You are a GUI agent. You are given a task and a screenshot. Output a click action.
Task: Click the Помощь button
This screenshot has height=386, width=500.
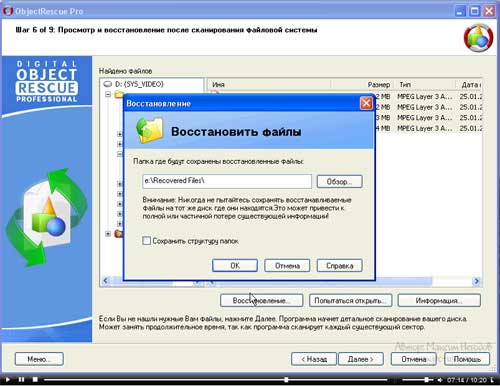click(467, 359)
